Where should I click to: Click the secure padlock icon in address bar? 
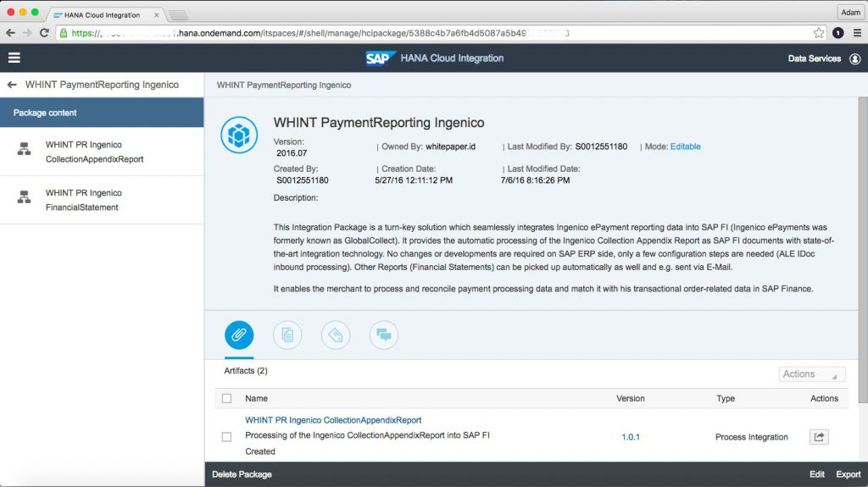64,33
